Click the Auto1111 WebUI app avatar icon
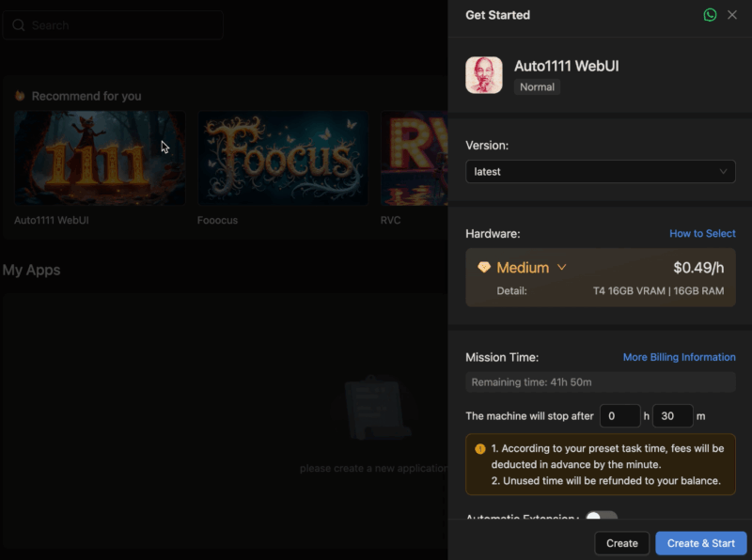Screen dimensions: 752x560 pos(484,75)
